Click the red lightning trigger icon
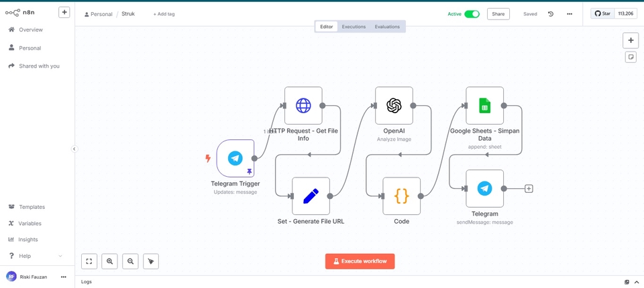The height and width of the screenshot is (288, 644). (208, 158)
